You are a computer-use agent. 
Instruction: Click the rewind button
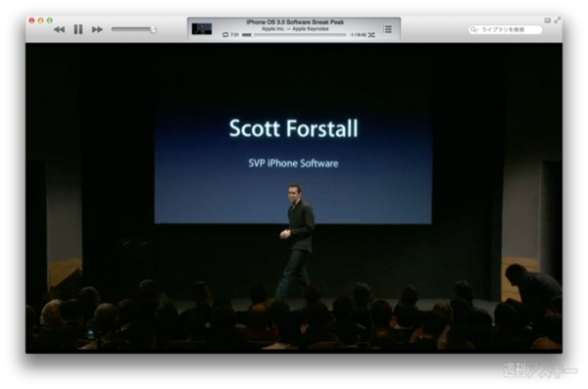tap(59, 29)
